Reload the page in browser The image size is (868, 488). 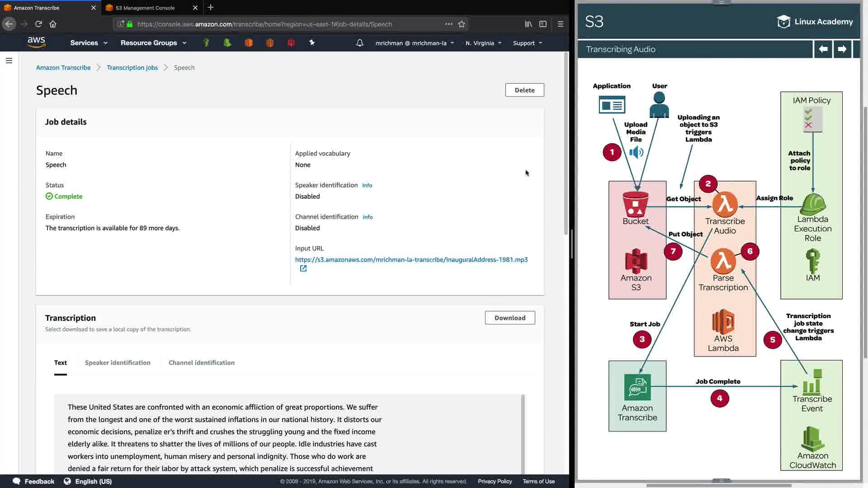pos(38,24)
